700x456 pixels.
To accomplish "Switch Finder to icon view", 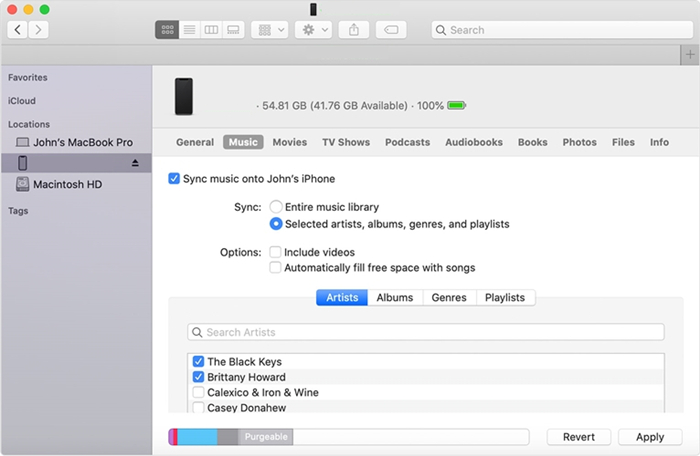I will (x=167, y=30).
